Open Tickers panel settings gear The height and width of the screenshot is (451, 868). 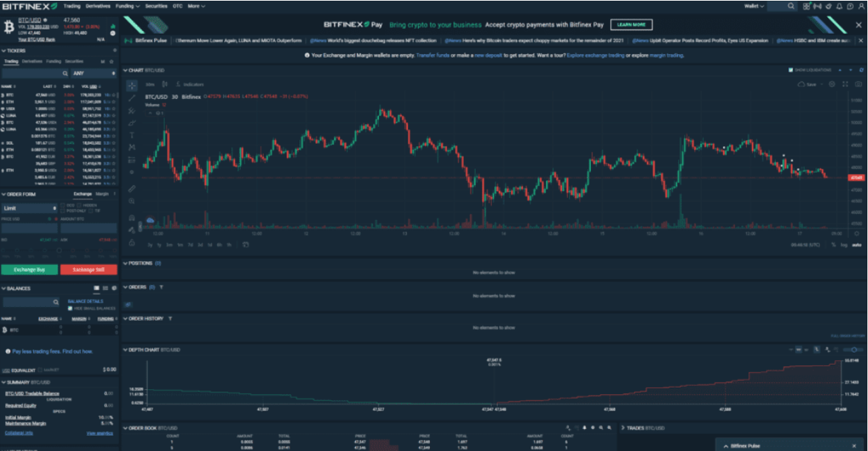pos(115,50)
